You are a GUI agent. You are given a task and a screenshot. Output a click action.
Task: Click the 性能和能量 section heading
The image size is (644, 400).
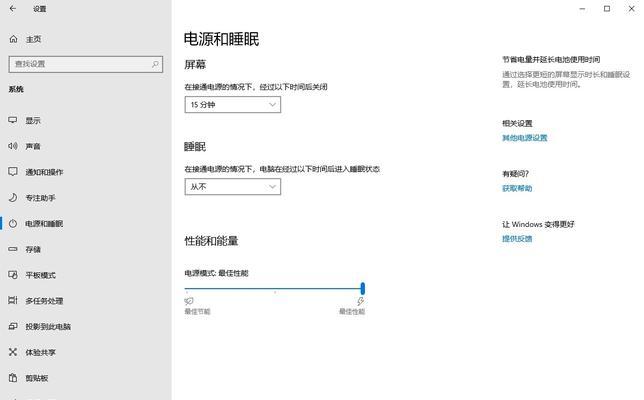(211, 241)
